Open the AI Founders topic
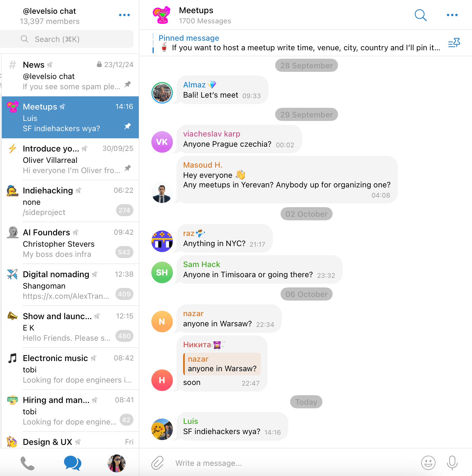 (x=70, y=243)
